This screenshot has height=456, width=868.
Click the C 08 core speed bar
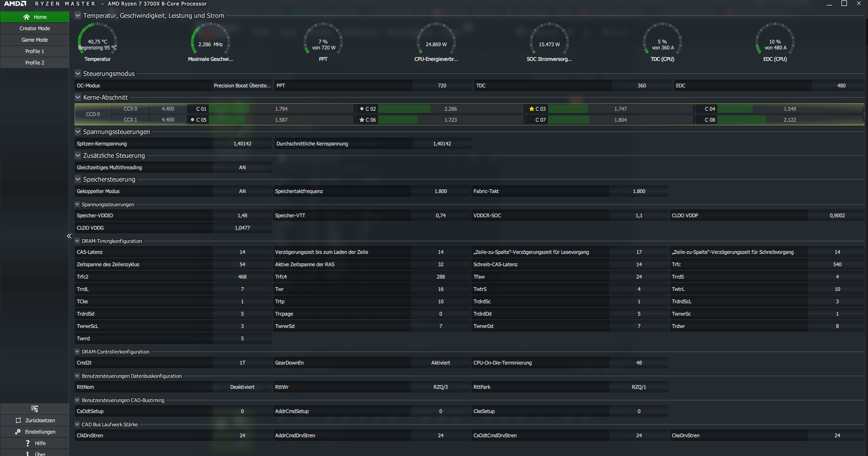790,120
